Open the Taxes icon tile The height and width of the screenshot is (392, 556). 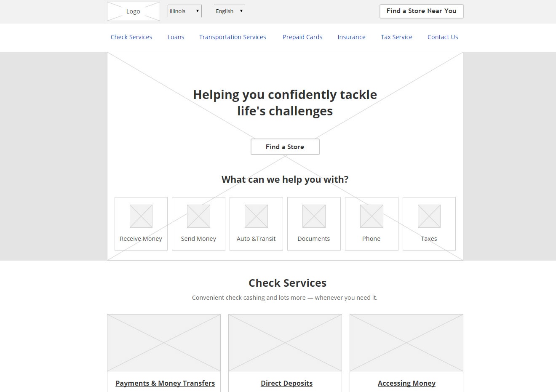[x=429, y=224]
